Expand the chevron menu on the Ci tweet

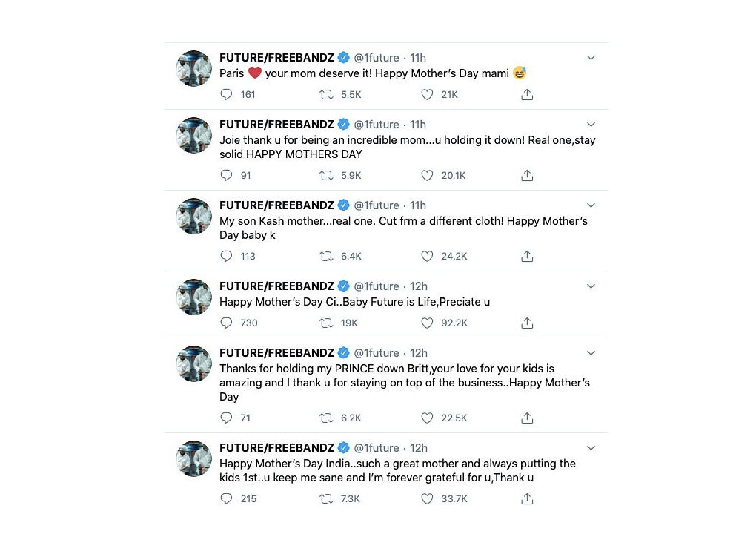pos(591,286)
